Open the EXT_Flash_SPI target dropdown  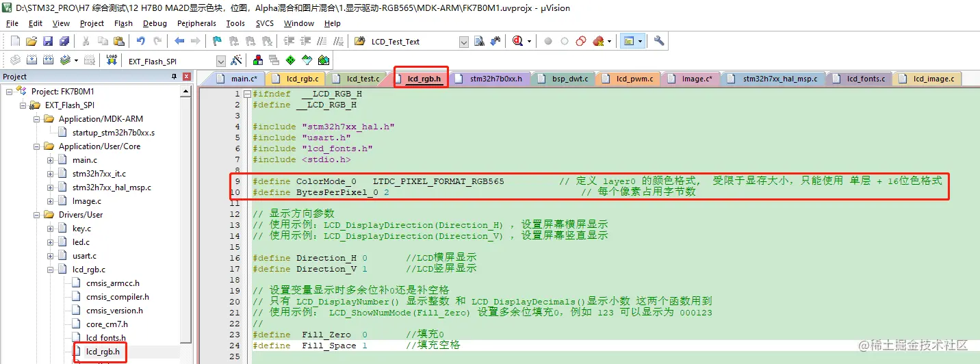(221, 61)
